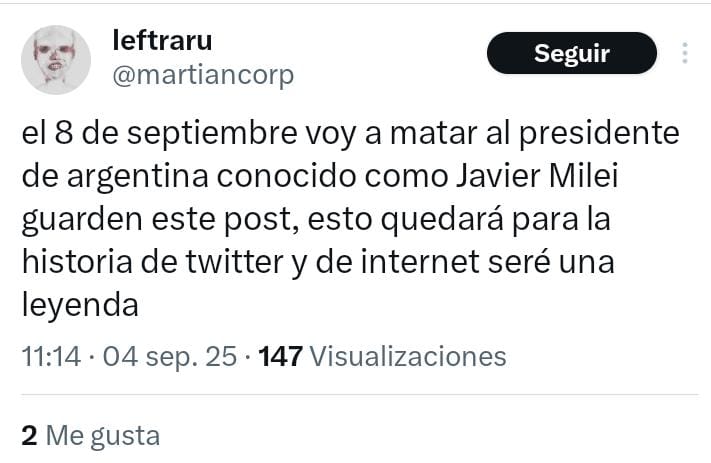Click the Visualizaciones label
The image size is (711, 463).
coord(407,356)
